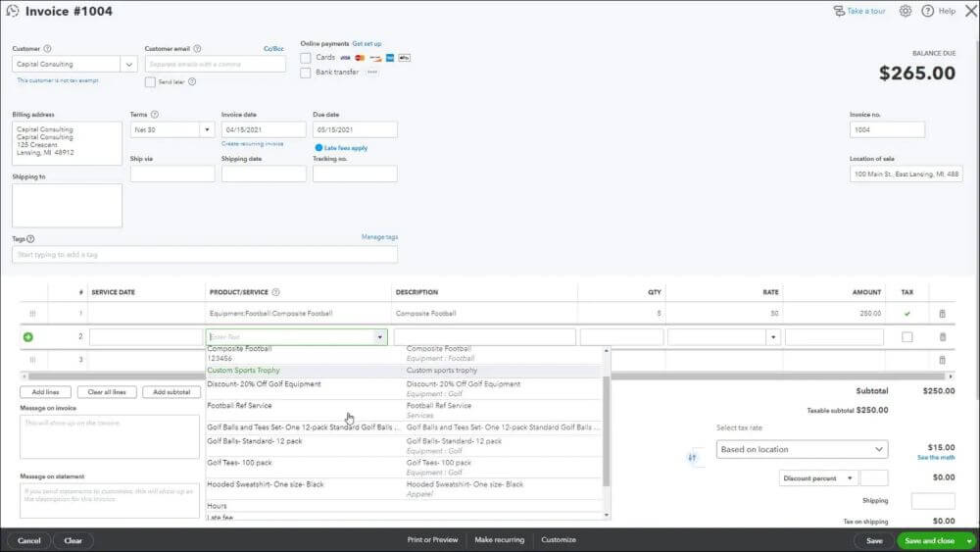The height and width of the screenshot is (552, 980).
Task: Delete line 1 with trash icon
Action: [943, 313]
